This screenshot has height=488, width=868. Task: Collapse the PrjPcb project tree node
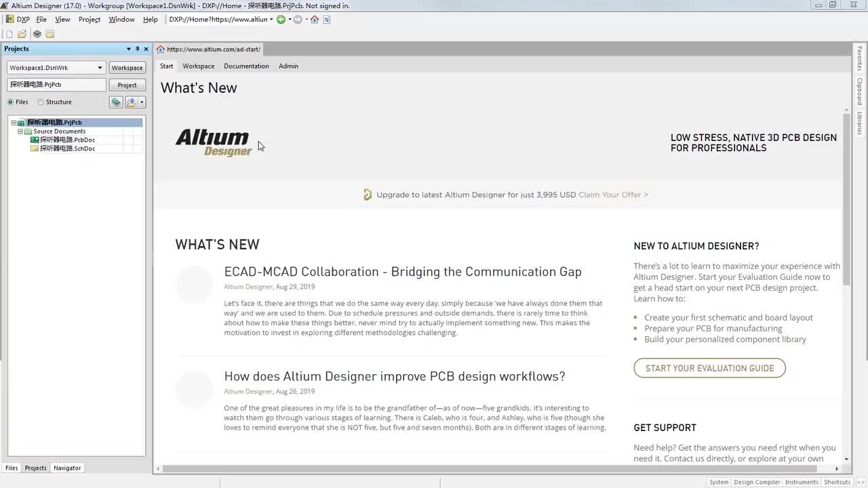tap(14, 123)
